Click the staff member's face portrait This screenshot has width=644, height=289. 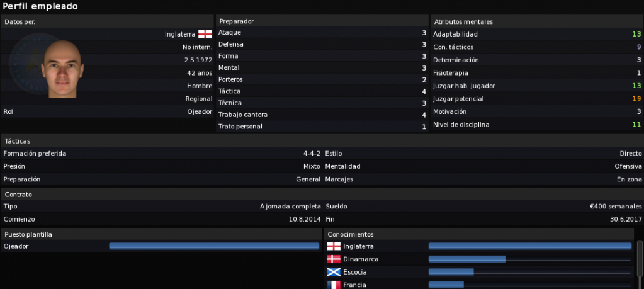click(62, 69)
